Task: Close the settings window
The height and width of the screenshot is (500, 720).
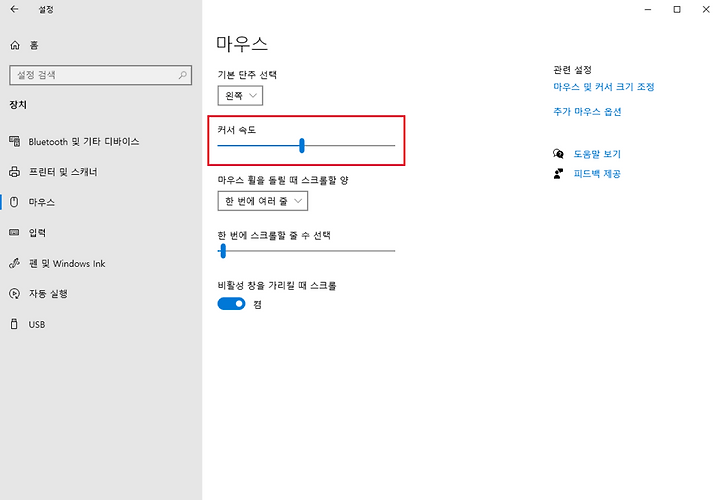Action: click(x=706, y=9)
